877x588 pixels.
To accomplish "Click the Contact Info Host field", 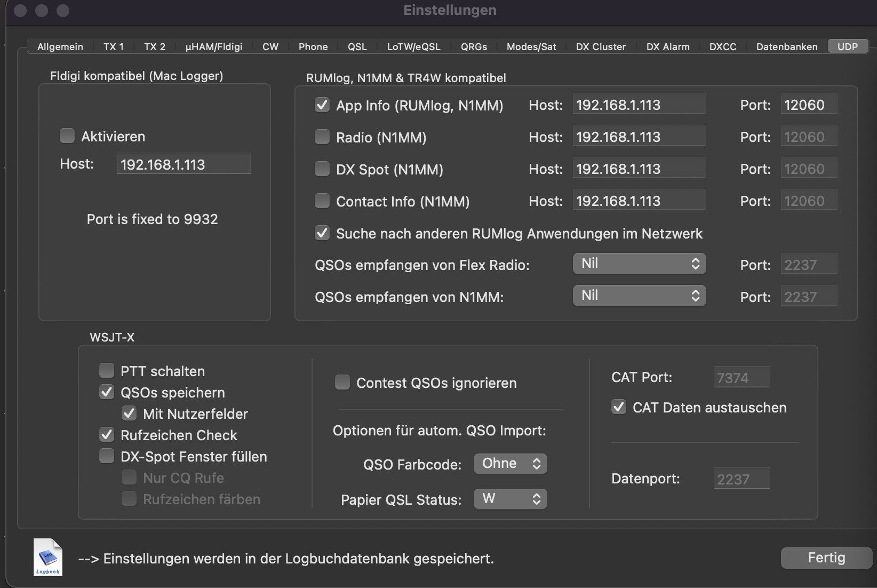I will [639, 201].
